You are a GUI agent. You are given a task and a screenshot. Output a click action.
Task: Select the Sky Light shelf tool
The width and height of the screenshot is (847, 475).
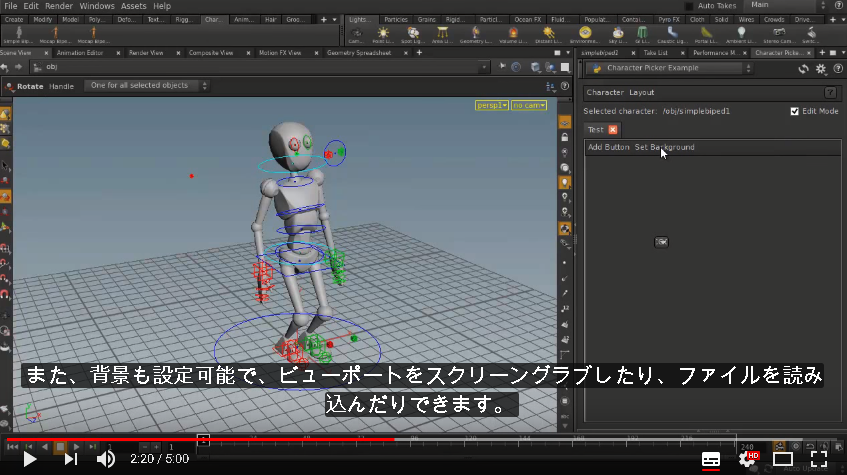[x=617, y=33]
